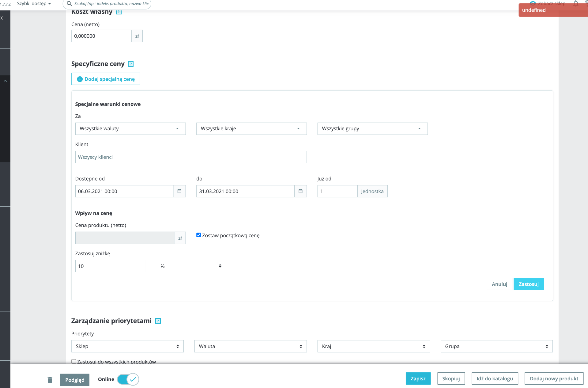Click the search magnifier icon
588x388 pixels.
point(69,4)
